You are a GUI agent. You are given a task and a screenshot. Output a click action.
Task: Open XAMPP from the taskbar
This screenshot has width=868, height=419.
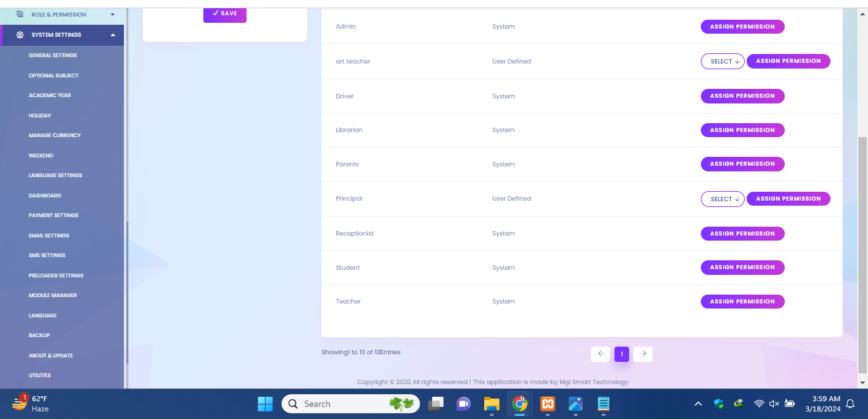click(548, 404)
